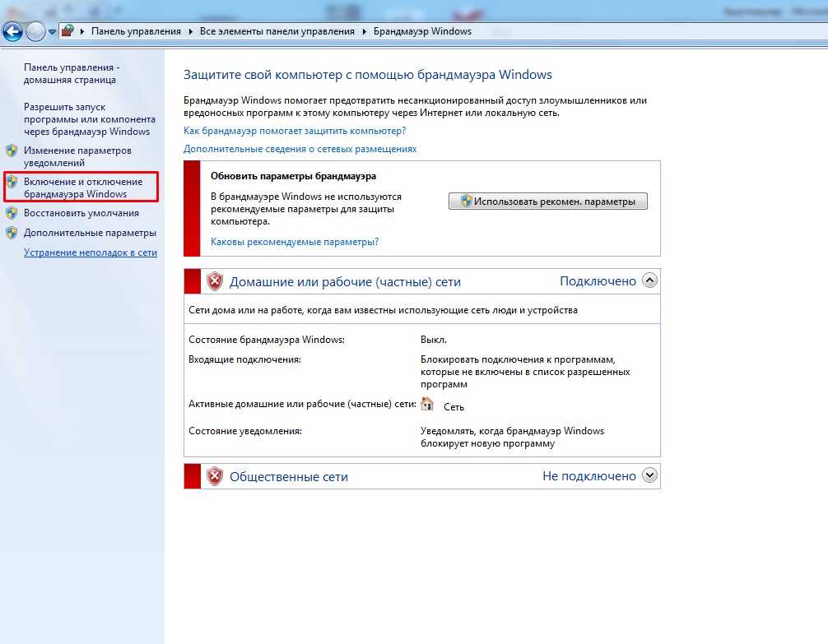Open 'Как брандмауэр помогает защитить компьютер?' link

pyautogui.click(x=295, y=131)
